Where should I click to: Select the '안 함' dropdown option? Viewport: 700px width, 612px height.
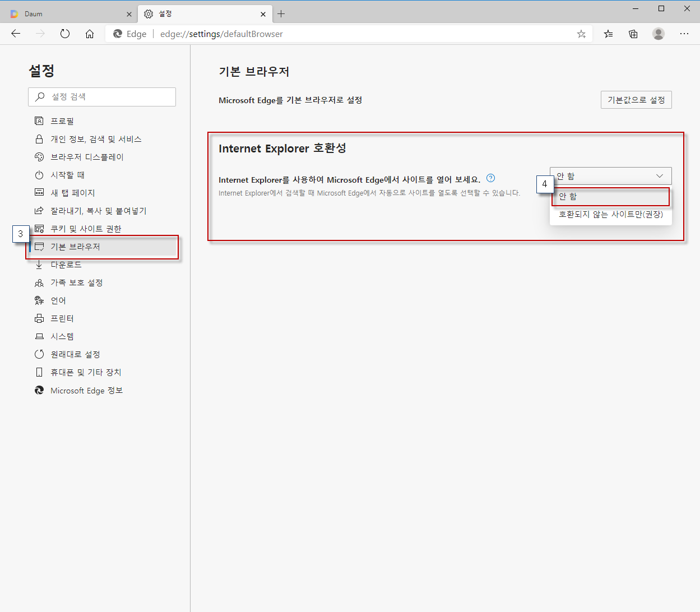point(610,197)
